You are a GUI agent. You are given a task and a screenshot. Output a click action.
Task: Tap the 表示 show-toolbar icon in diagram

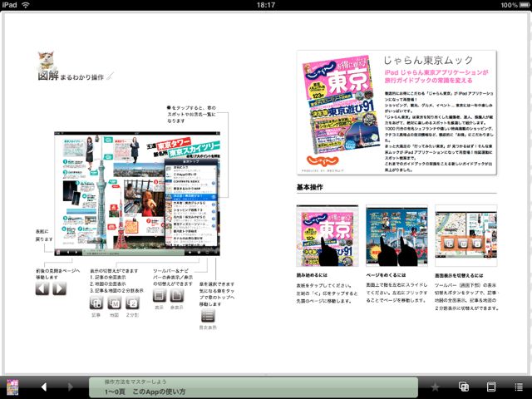point(159,296)
